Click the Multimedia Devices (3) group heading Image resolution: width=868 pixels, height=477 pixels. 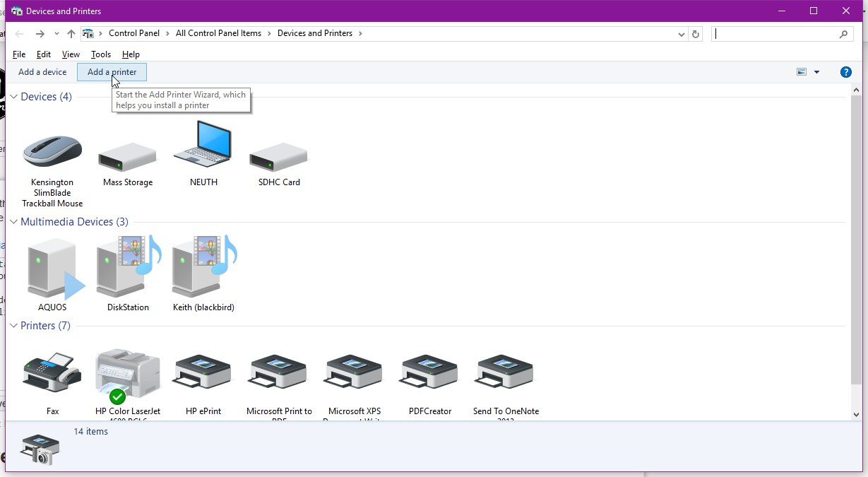click(74, 222)
